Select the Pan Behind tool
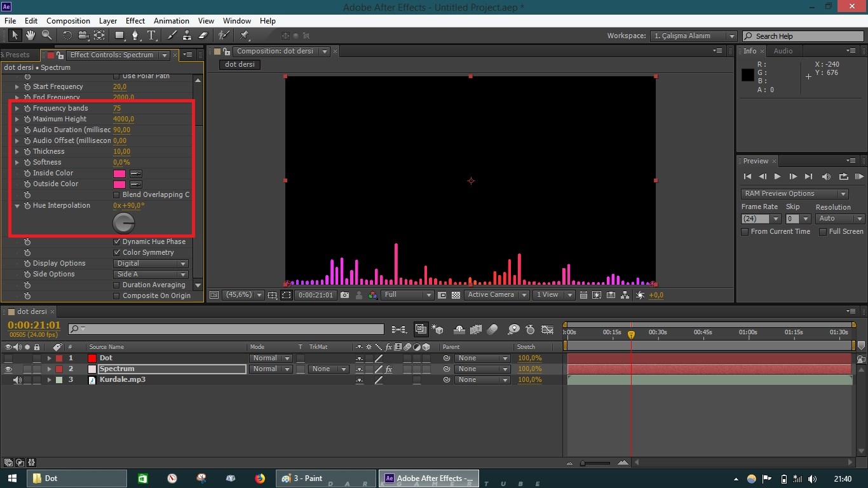Screen dimensions: 868x488 99,36
